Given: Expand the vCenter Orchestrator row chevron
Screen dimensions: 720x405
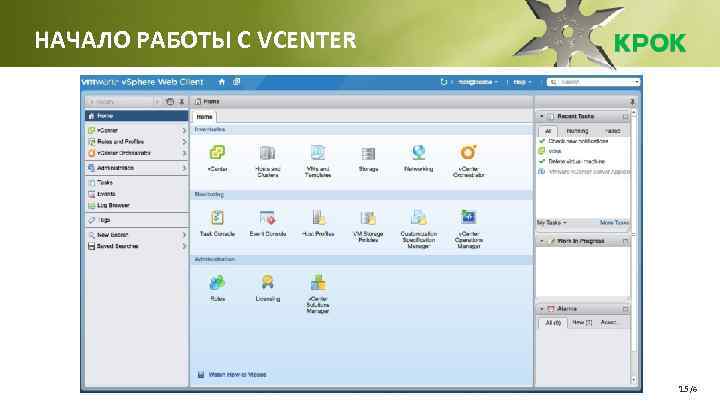Looking at the screenshot, I should (184, 153).
